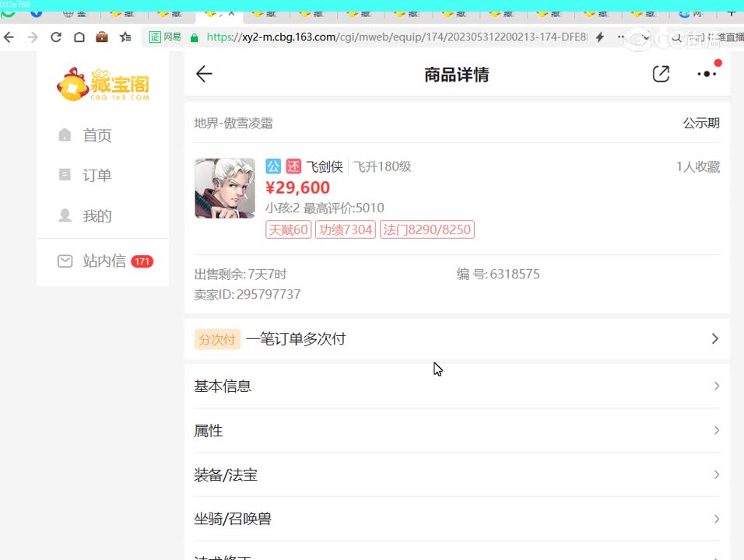Click the red 还 badge
744x560 pixels.
293,166
